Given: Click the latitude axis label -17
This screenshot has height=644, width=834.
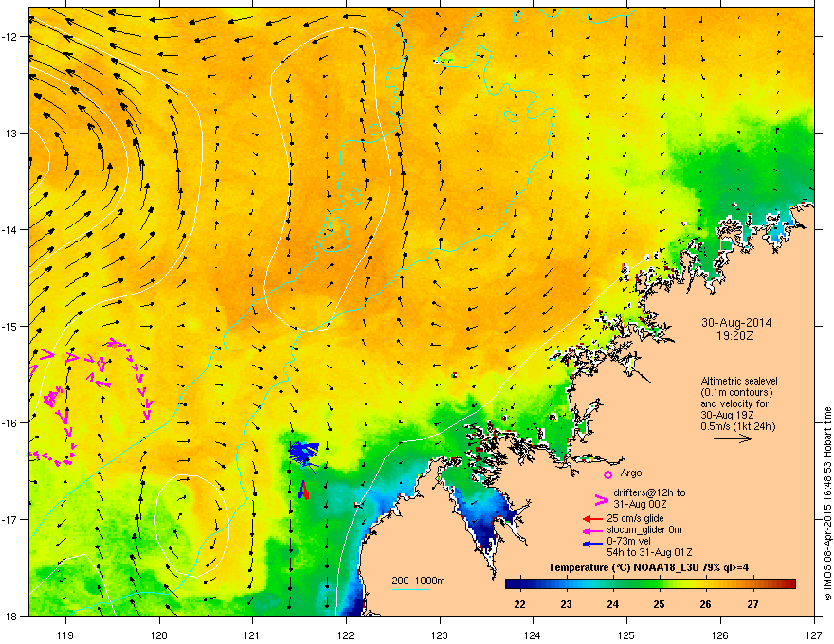Looking at the screenshot, I should pos(10,519).
